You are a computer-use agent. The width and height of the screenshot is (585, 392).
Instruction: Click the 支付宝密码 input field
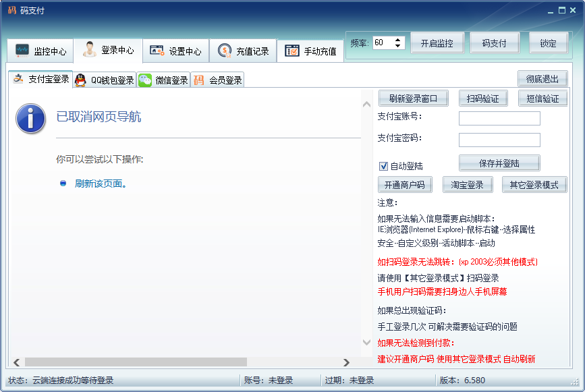(499, 140)
